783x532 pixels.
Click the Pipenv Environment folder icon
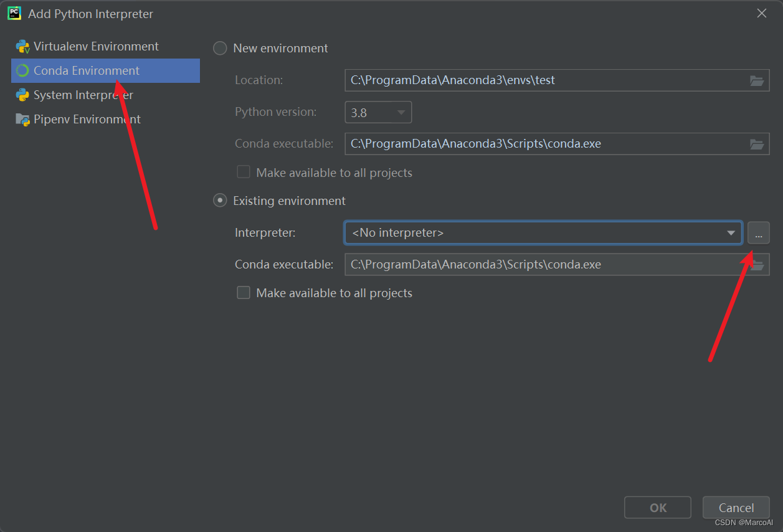pos(23,120)
